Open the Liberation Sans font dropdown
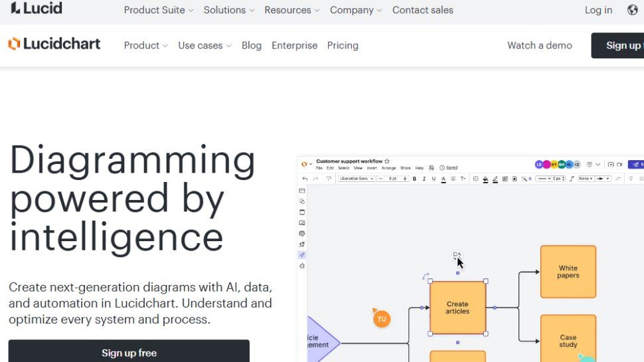644x362 pixels. pos(357,179)
